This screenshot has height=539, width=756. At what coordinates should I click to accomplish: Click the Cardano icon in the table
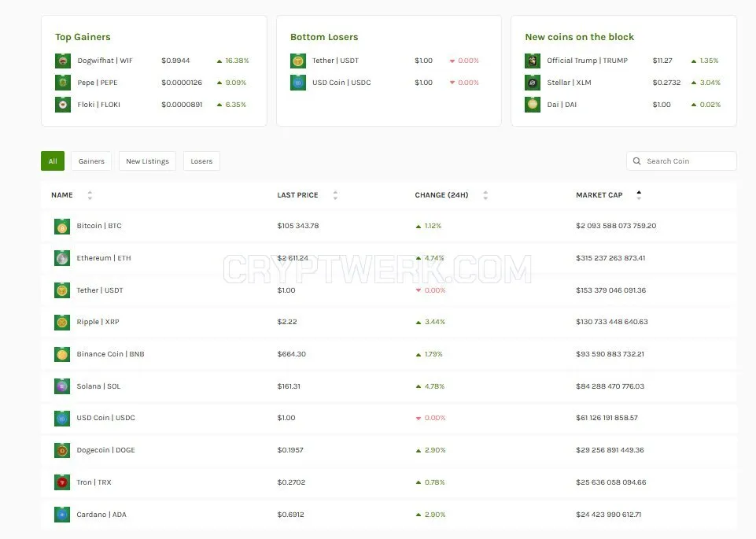pyautogui.click(x=62, y=515)
